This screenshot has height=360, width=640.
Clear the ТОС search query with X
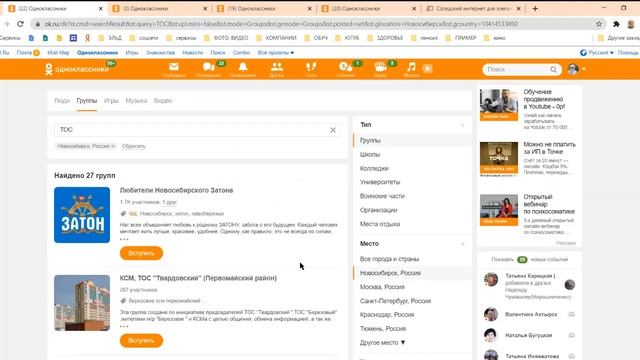pos(333,130)
